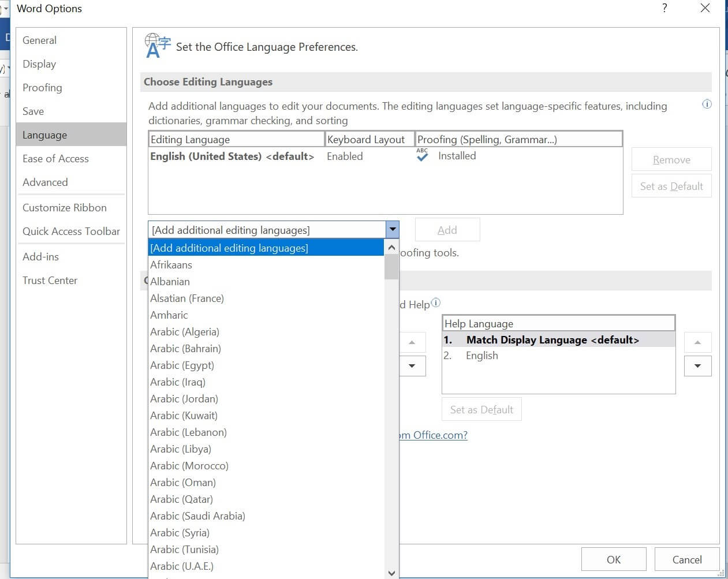Click the down arrow beside the Help Language list

pyautogui.click(x=697, y=365)
